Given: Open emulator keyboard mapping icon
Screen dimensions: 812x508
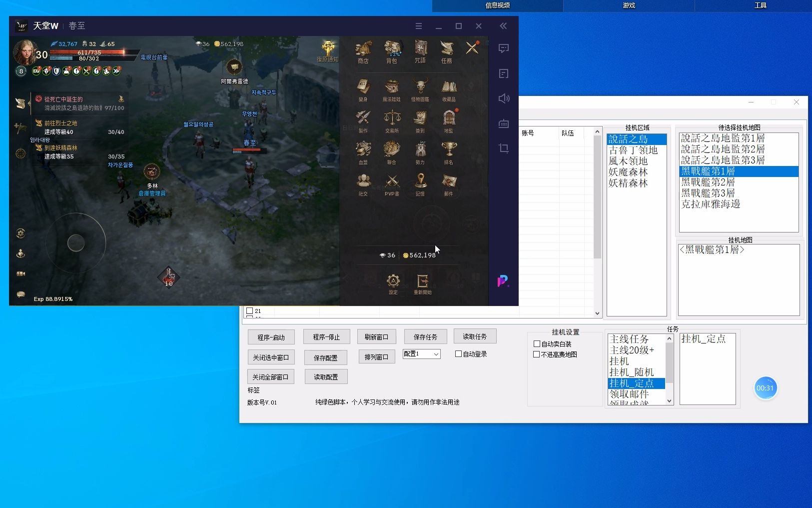Looking at the screenshot, I should coord(504,123).
